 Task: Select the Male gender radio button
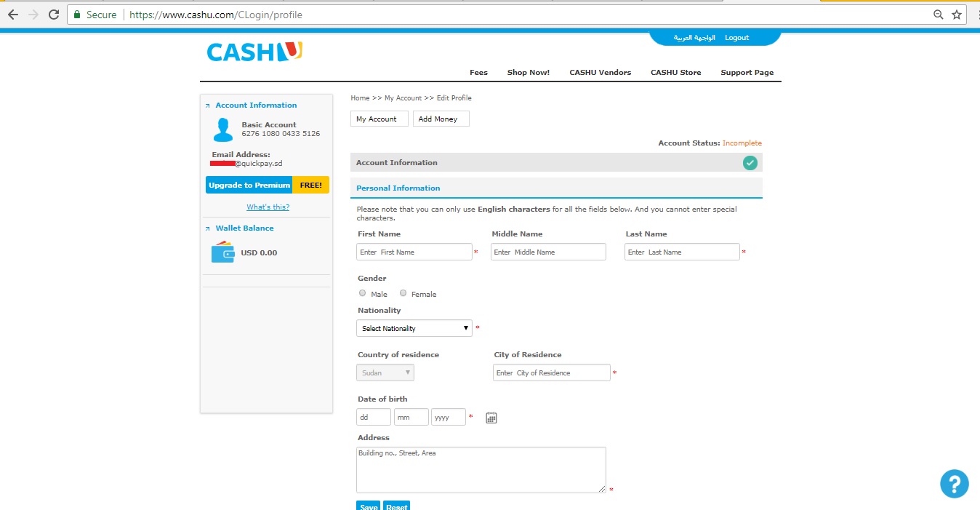[363, 293]
